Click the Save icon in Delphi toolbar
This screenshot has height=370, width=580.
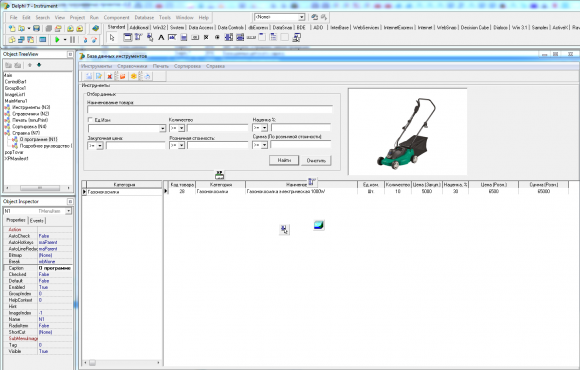[x=36, y=28]
